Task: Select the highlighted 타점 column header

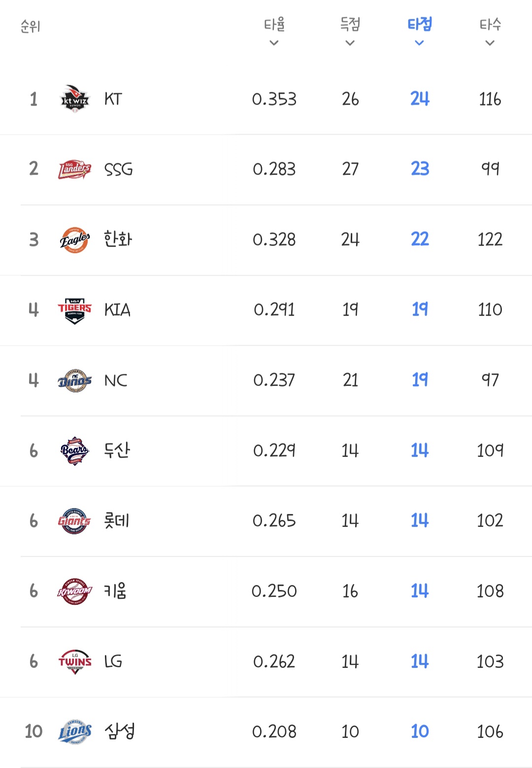Action: 420,24
